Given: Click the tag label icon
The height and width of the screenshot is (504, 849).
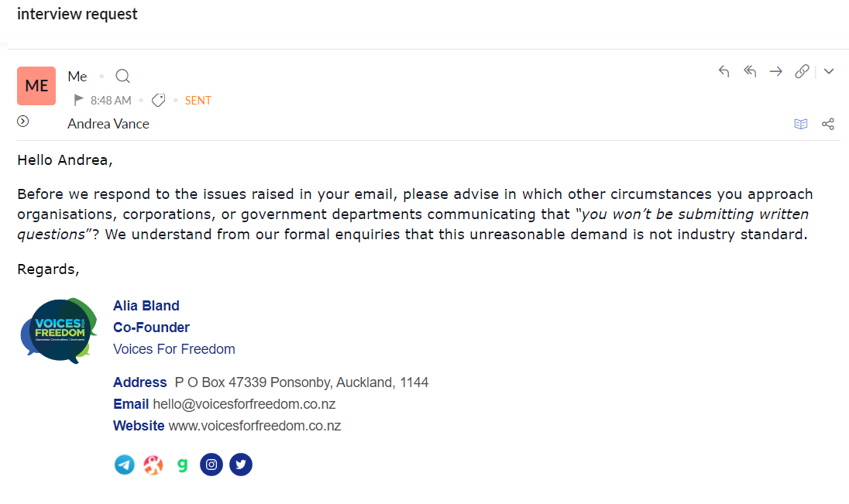Looking at the screenshot, I should point(159,101).
